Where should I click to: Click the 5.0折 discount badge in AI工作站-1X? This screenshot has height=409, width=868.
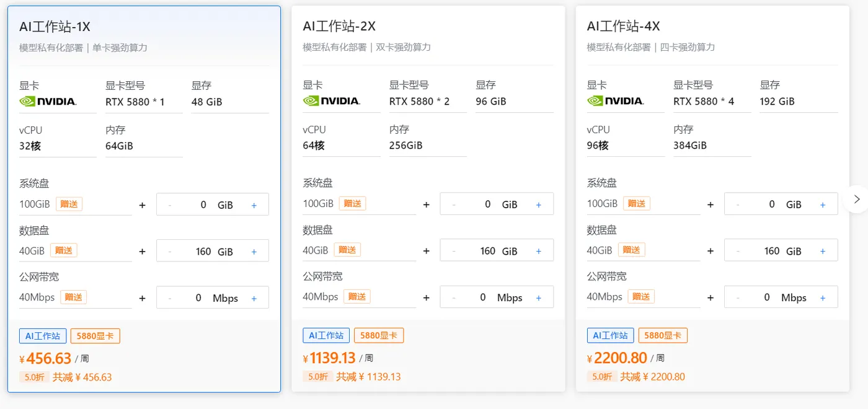click(x=34, y=377)
